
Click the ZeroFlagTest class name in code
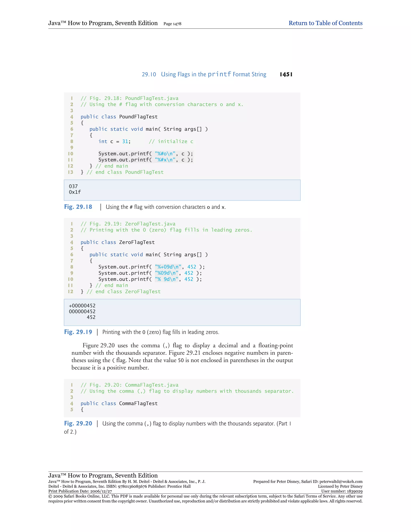pyautogui.click(x=137, y=242)
